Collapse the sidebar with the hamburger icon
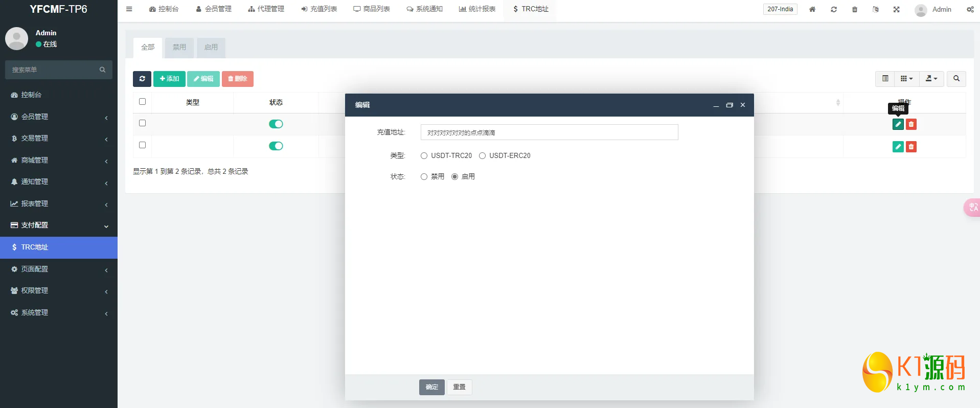The width and height of the screenshot is (980, 408). (129, 9)
